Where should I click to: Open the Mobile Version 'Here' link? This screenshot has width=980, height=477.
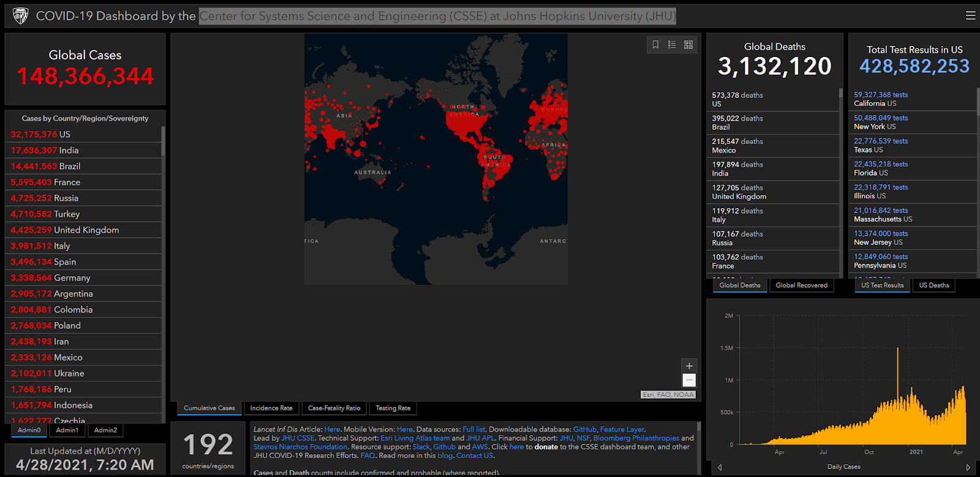[405, 430]
